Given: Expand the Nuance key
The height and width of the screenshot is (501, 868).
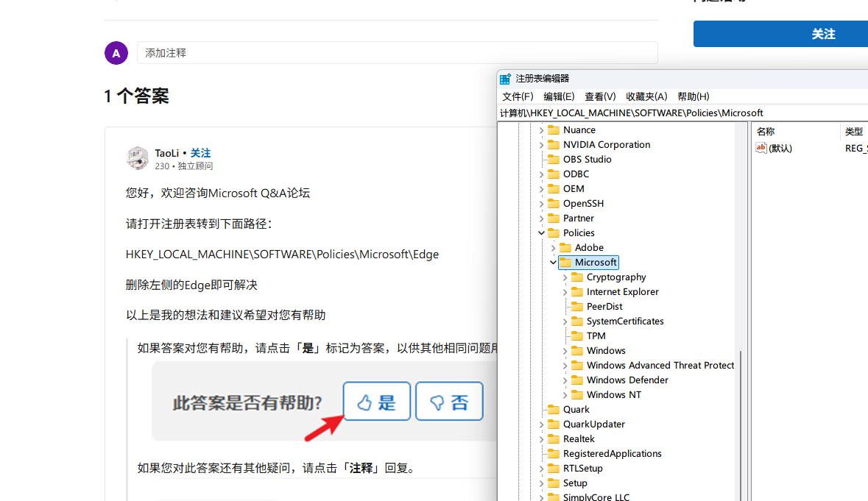Looking at the screenshot, I should 541,130.
